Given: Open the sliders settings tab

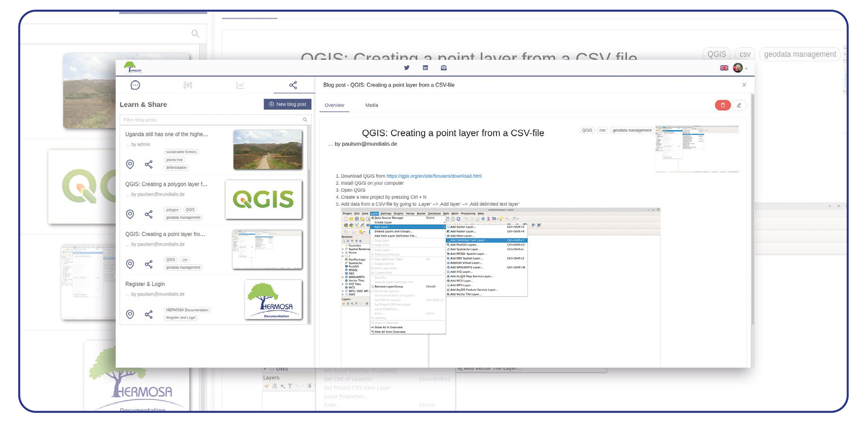Looking at the screenshot, I should pos(188,85).
